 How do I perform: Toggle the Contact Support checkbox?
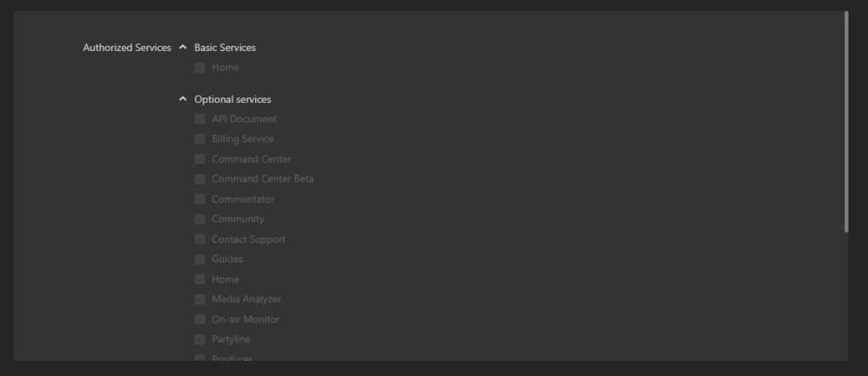(200, 239)
